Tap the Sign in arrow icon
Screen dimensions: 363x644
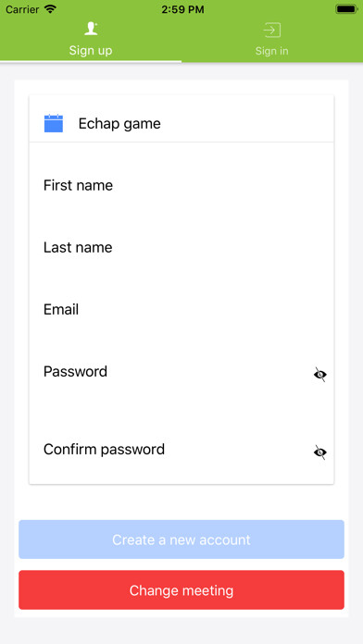click(271, 30)
